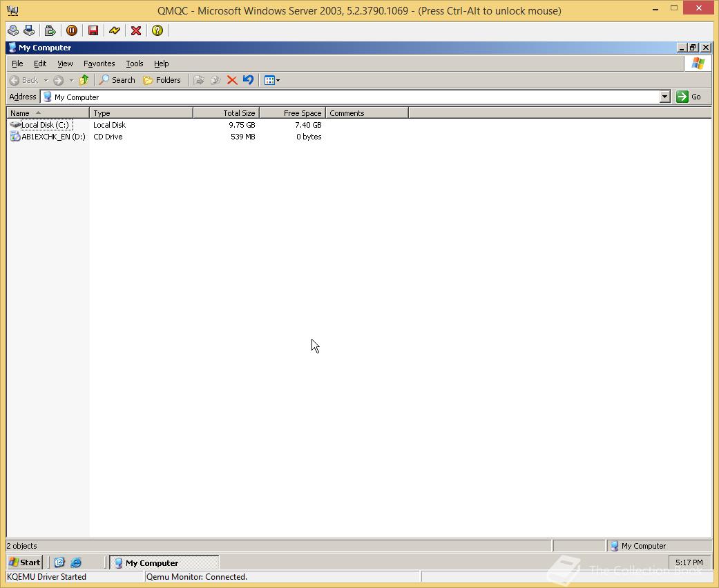Click the QMQC CD-ROM drive icon
Image resolution: width=719 pixels, height=588 pixels.
[13, 30]
